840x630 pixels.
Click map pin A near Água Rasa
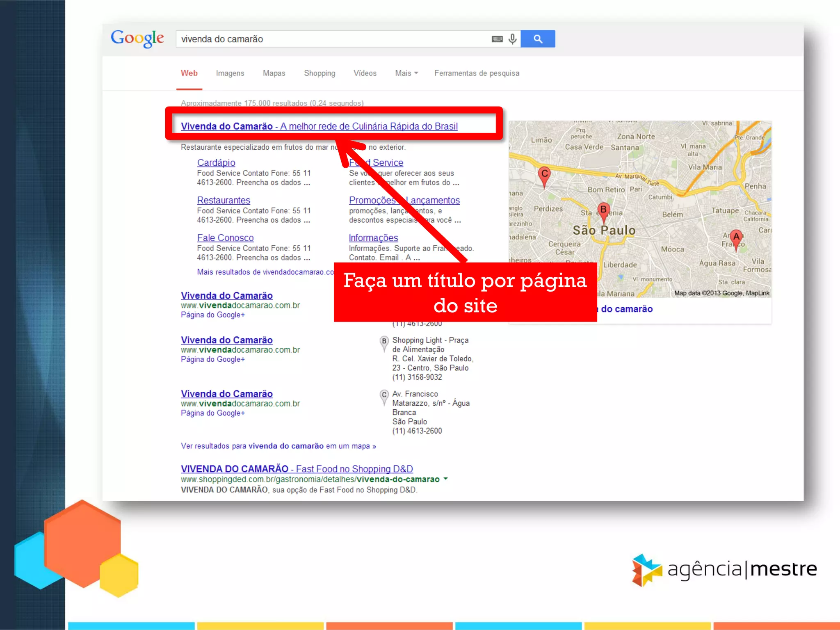pos(736,240)
